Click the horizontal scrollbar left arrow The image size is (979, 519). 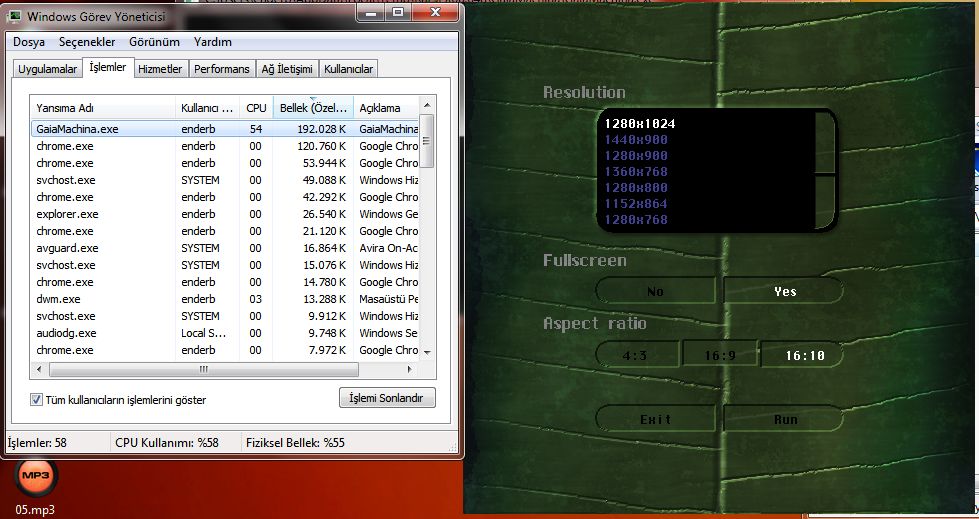tap(39, 370)
